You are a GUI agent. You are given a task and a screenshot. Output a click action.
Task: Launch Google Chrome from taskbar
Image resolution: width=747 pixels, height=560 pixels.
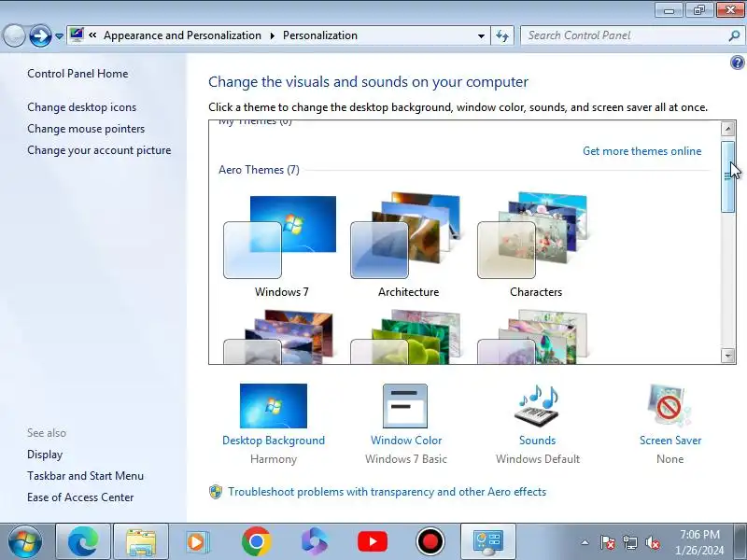pos(256,541)
